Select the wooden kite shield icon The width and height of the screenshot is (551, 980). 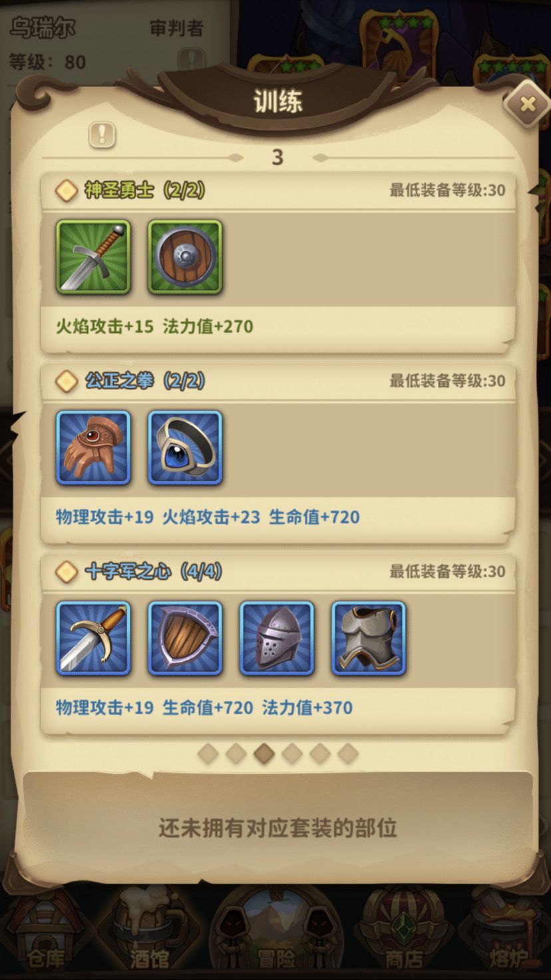[x=185, y=638]
